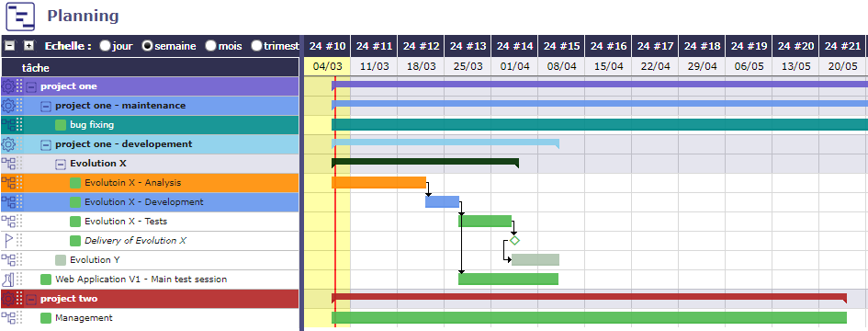Click teal bug fixing Gantt bar
Screen dimensions: 868x331
[600, 125]
